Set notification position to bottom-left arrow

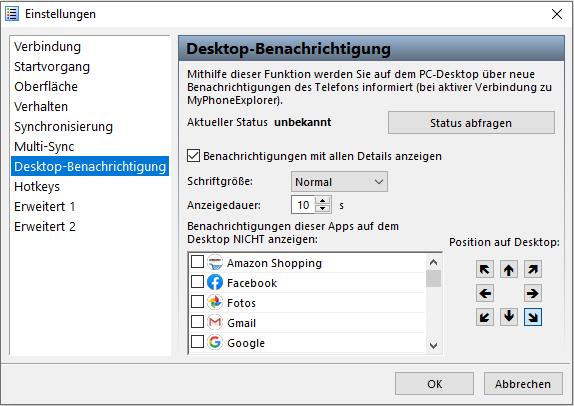point(485,317)
